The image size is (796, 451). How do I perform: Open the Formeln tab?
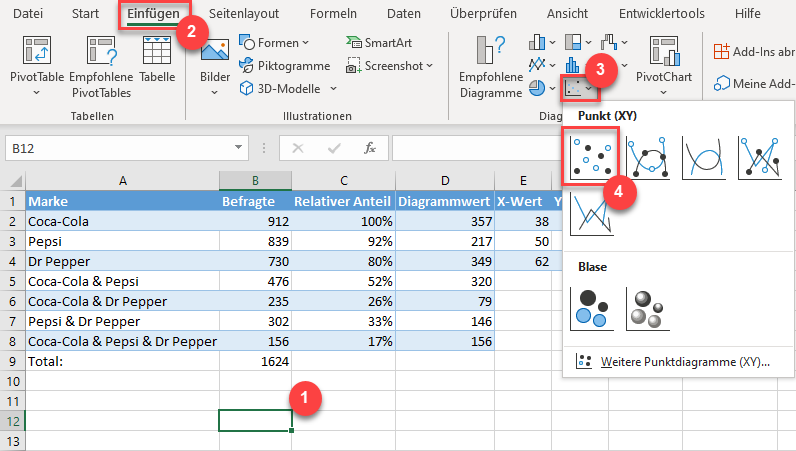click(x=333, y=14)
